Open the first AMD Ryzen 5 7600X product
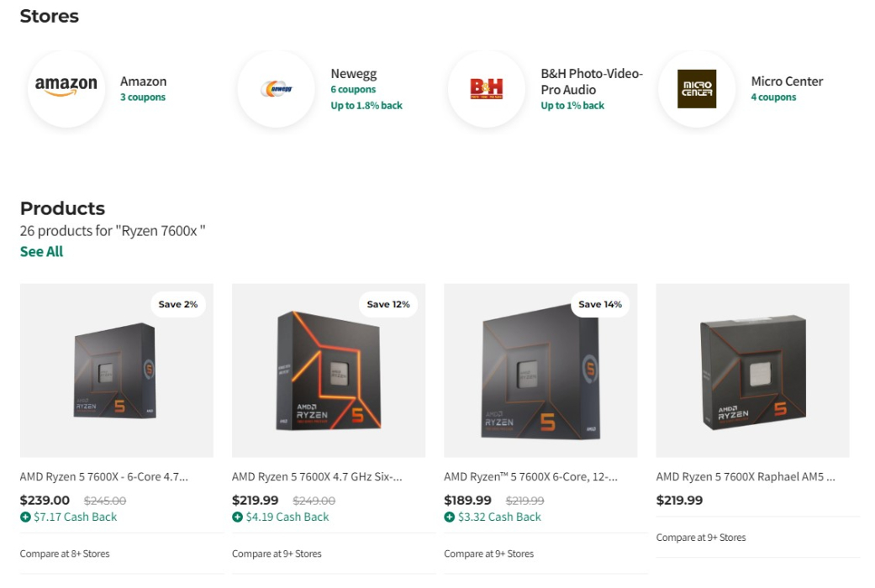Viewport: 875px width, 588px height. (x=104, y=476)
